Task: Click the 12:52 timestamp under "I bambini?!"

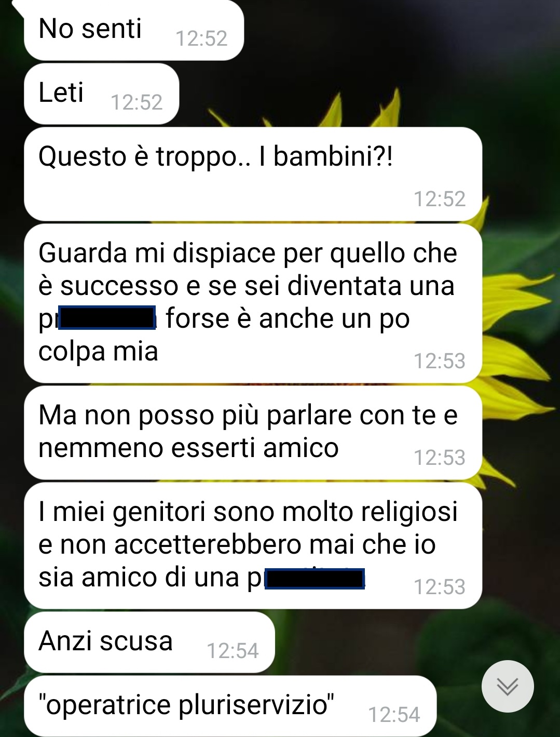Action: click(440, 199)
